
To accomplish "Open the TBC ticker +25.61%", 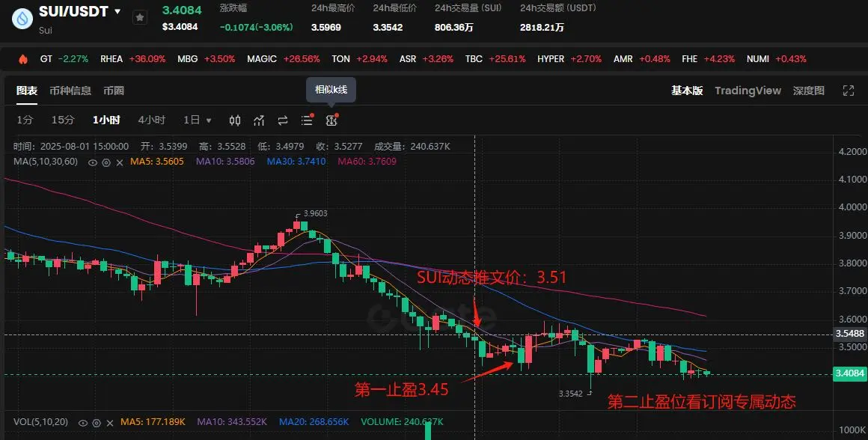I will click(x=495, y=58).
